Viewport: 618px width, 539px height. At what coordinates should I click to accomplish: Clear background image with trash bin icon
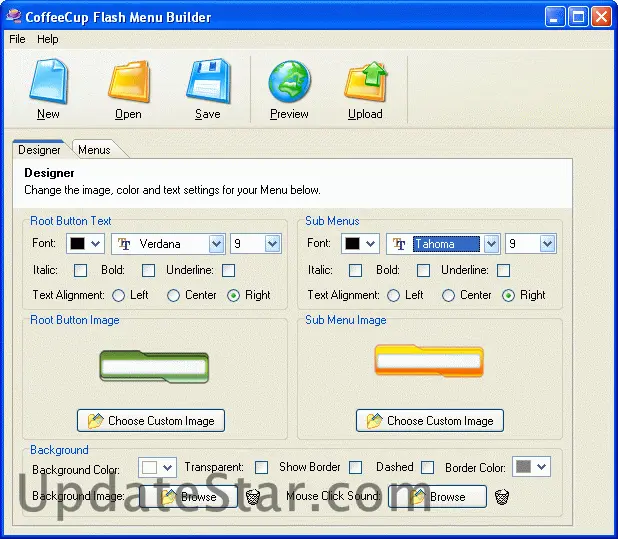(253, 496)
